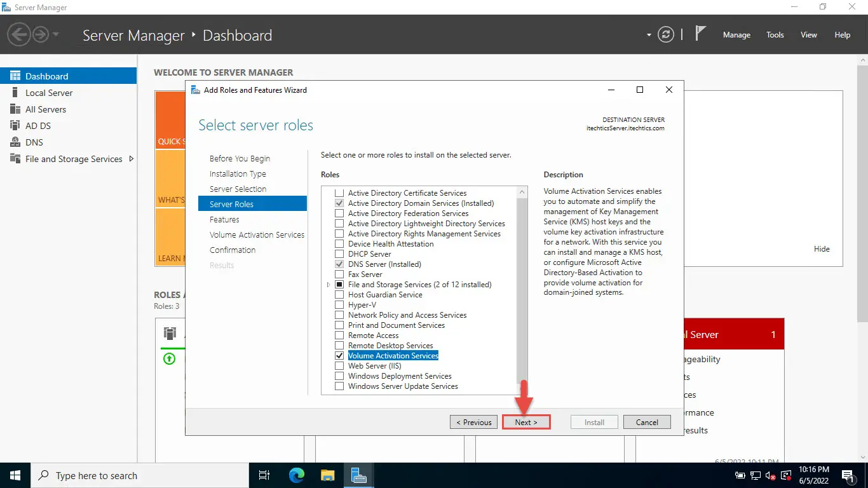
Task: Go to Volume Activation Services step
Action: 257,235
